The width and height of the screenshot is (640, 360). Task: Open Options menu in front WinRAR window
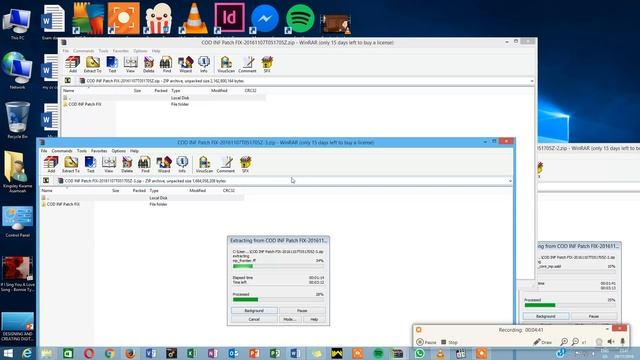coord(119,151)
